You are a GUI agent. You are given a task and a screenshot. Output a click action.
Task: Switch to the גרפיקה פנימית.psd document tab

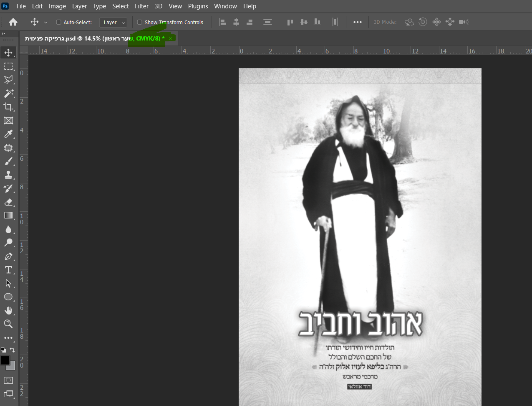83,38
